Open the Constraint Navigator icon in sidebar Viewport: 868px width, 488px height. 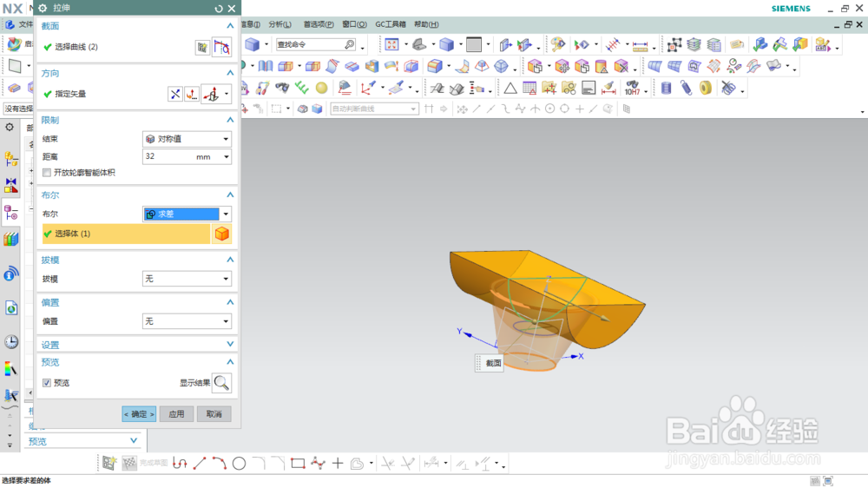[x=10, y=185]
